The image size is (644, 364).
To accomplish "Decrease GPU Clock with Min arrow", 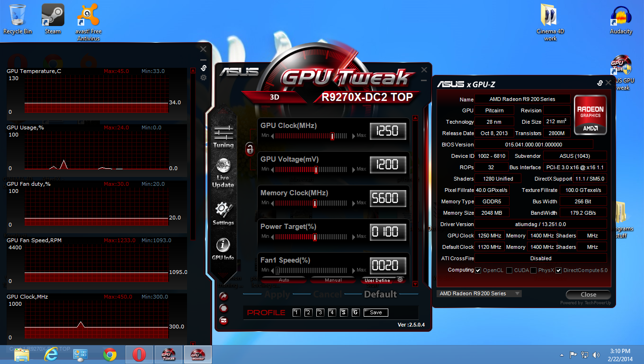I will (x=273, y=136).
